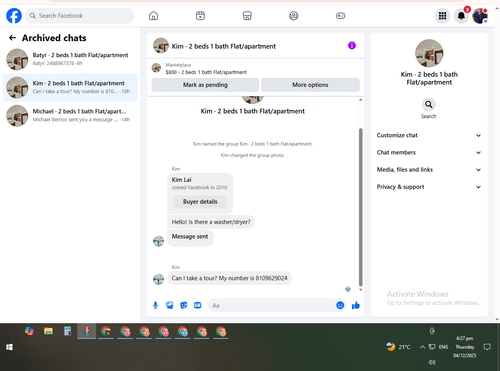Click More options button

310,85
